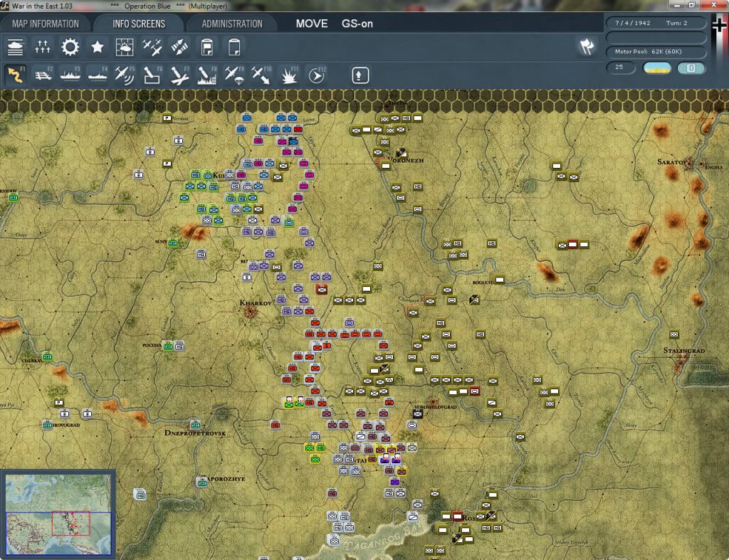The width and height of the screenshot is (729, 560).
Task: Select bomb unit mode F6 icon
Action: pyautogui.click(x=152, y=75)
